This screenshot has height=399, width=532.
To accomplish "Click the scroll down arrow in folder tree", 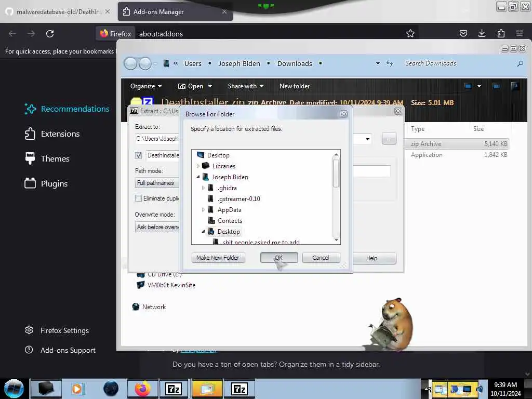I will 336,240.
